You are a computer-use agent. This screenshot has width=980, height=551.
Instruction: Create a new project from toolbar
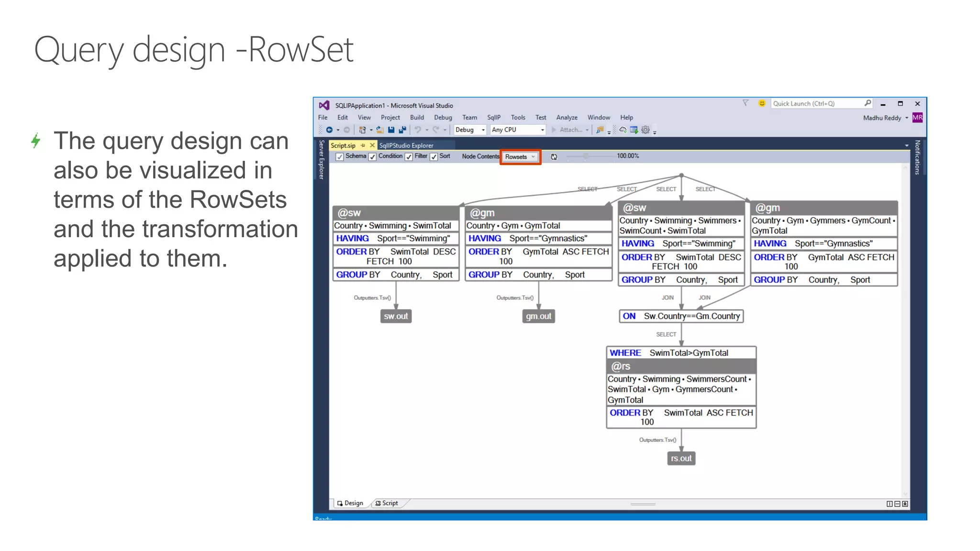click(362, 130)
